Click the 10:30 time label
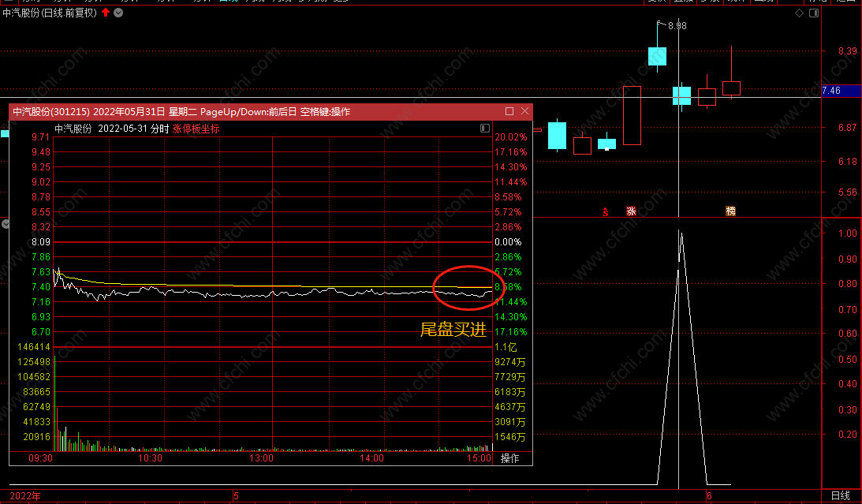 point(150,457)
